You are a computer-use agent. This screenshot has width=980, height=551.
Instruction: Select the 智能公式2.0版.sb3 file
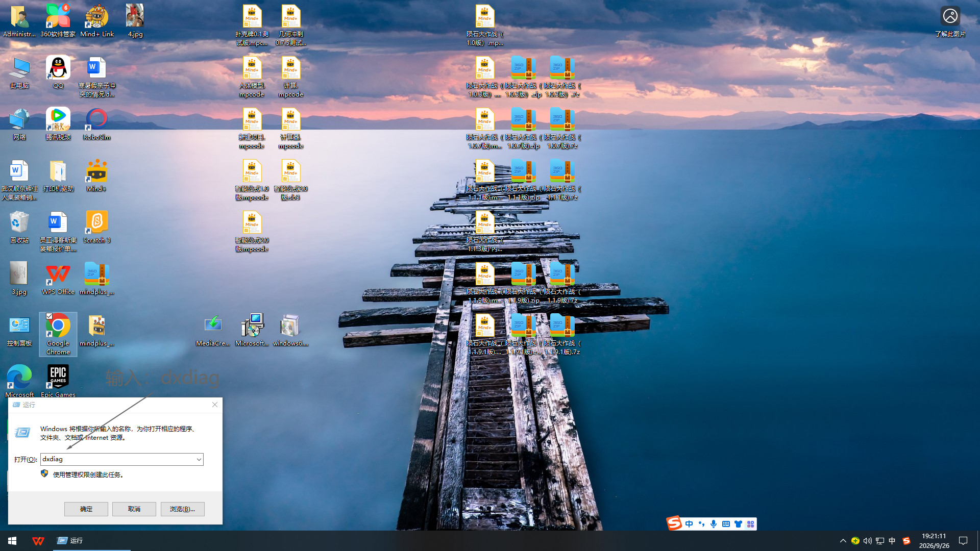[x=291, y=180]
